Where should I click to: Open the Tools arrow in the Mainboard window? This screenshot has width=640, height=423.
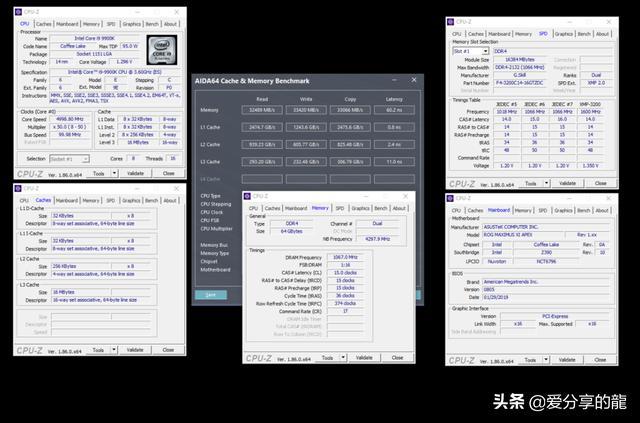pyautogui.click(x=546, y=360)
